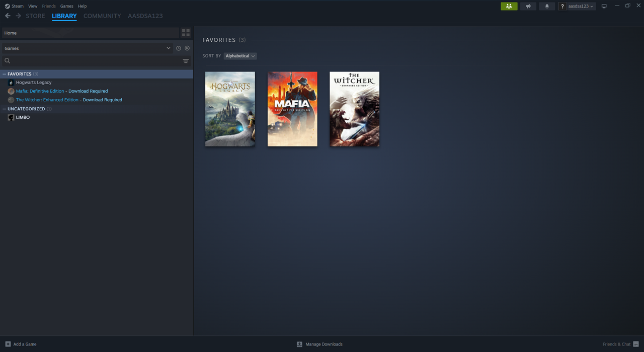The image size is (644, 352).
Task: Click the Home button in sidebar
Action: 91,33
